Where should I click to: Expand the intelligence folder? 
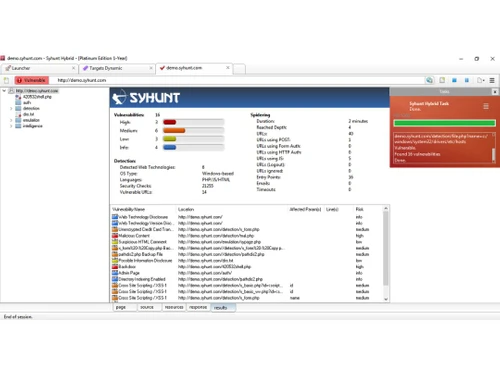coord(11,126)
